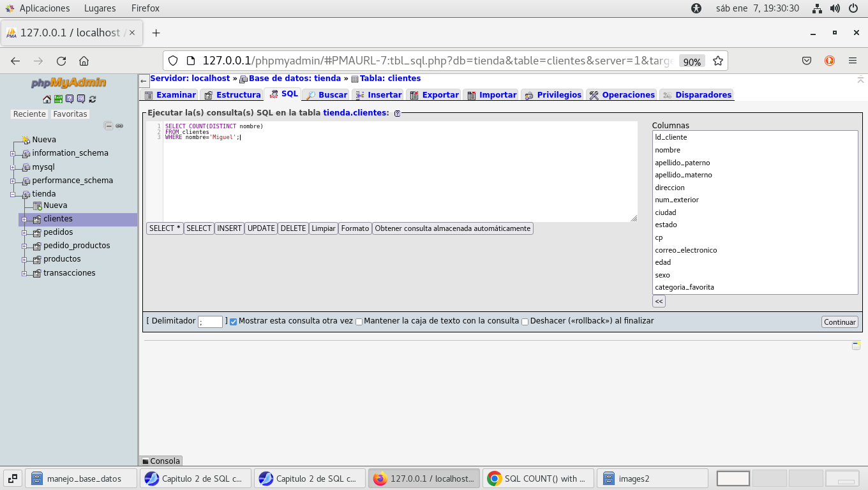Click the reload navigation panel icon
The width and height of the screenshot is (868, 490).
click(93, 99)
